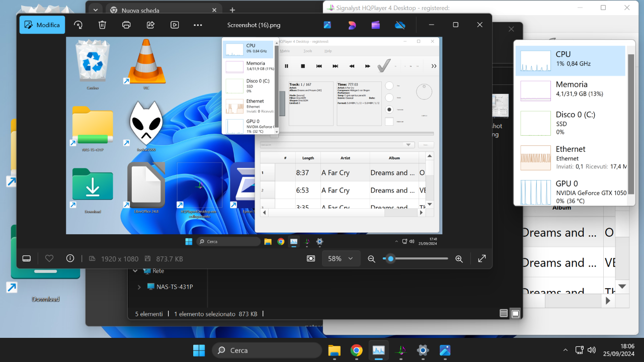Click the 873.7 KB file size text
This screenshot has width=644, height=362.
(170, 259)
